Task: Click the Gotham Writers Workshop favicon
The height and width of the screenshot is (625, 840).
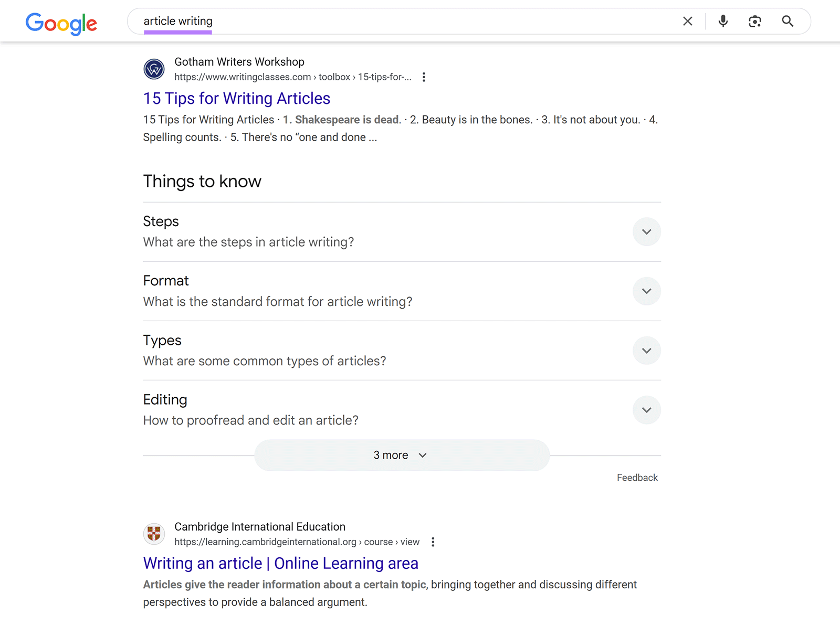Action: coord(154,69)
